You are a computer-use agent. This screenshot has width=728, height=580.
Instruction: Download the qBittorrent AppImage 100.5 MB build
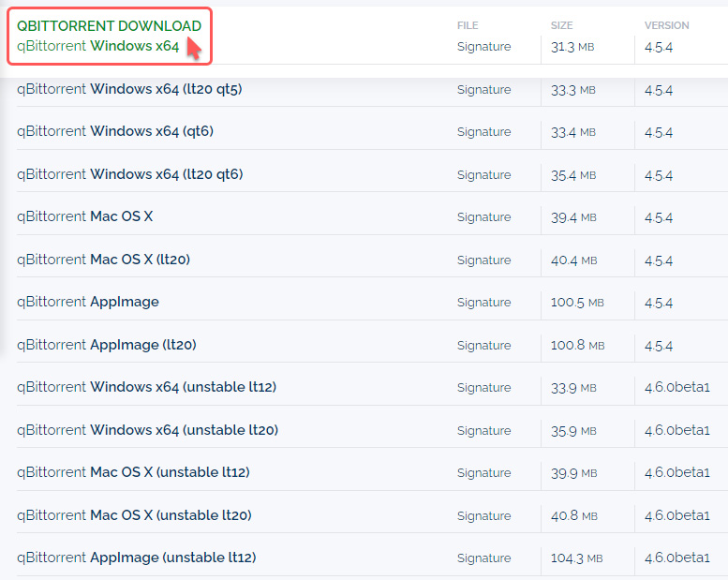tap(88, 303)
